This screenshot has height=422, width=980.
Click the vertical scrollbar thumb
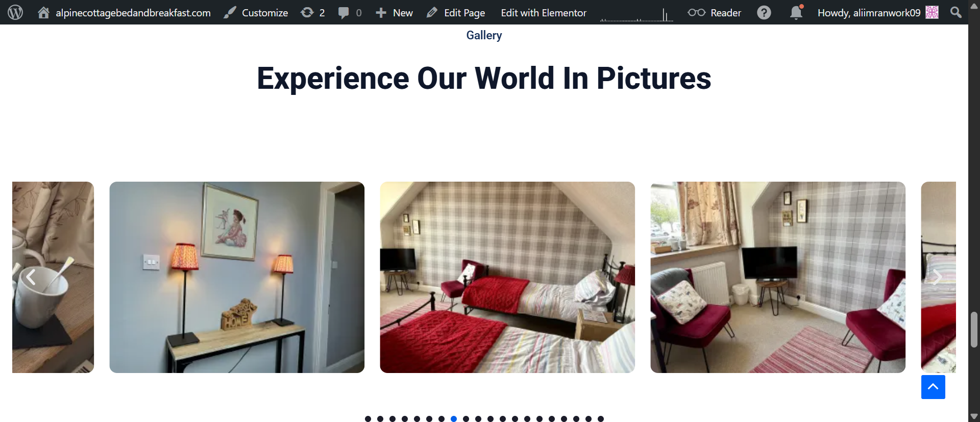pyautogui.click(x=974, y=330)
